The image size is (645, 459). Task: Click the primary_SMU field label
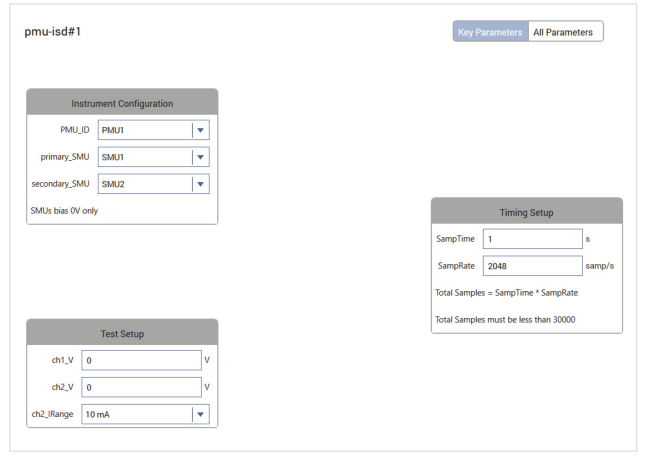coord(65,157)
